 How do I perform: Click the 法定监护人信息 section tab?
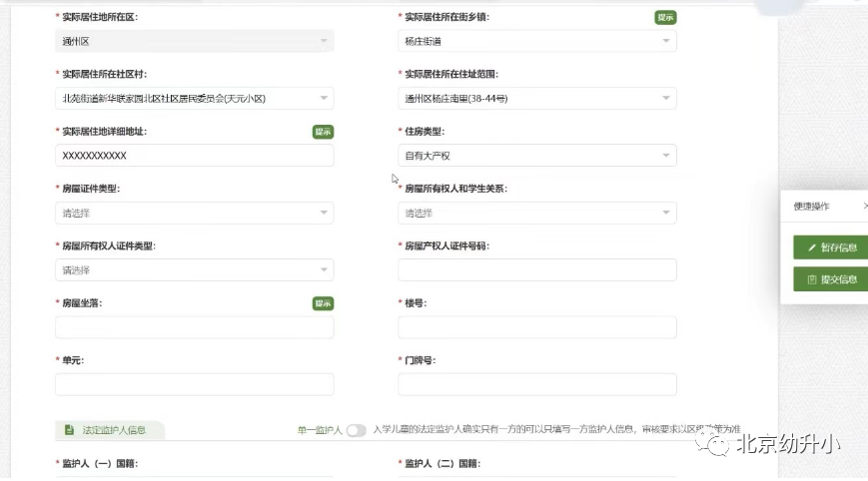point(110,430)
